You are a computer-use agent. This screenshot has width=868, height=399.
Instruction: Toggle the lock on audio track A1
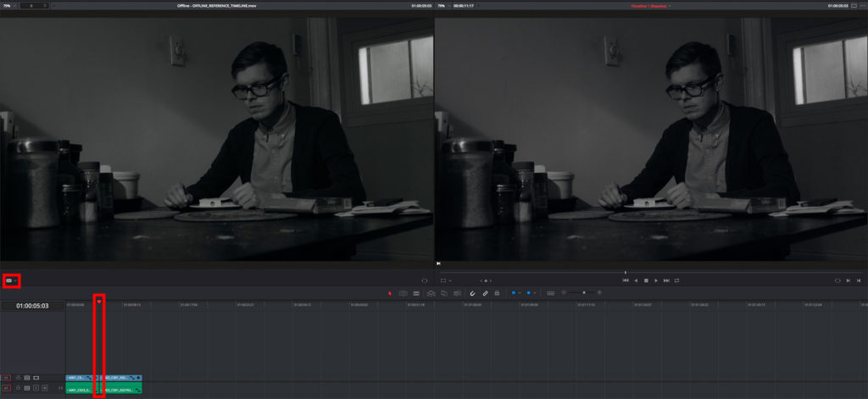coord(19,388)
